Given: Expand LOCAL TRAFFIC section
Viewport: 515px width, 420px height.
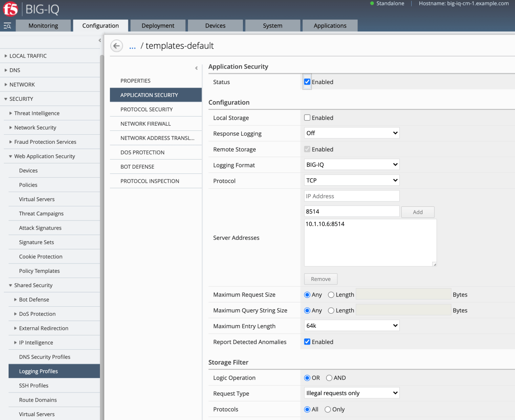Looking at the screenshot, I should [6, 56].
